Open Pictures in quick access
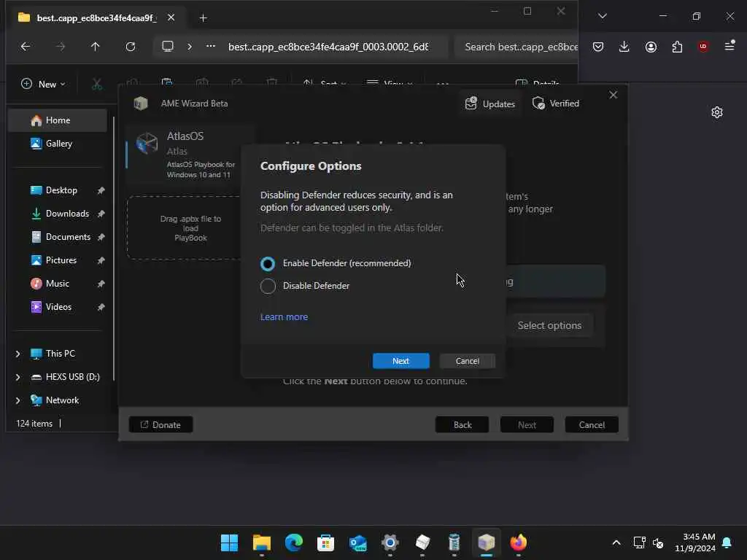The width and height of the screenshot is (747, 560). pyautogui.click(x=58, y=260)
